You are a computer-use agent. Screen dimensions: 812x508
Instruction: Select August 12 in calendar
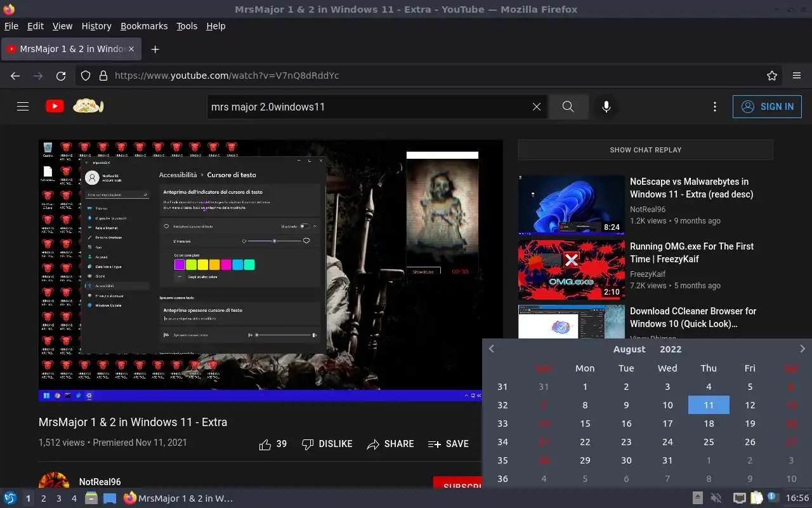click(x=750, y=405)
